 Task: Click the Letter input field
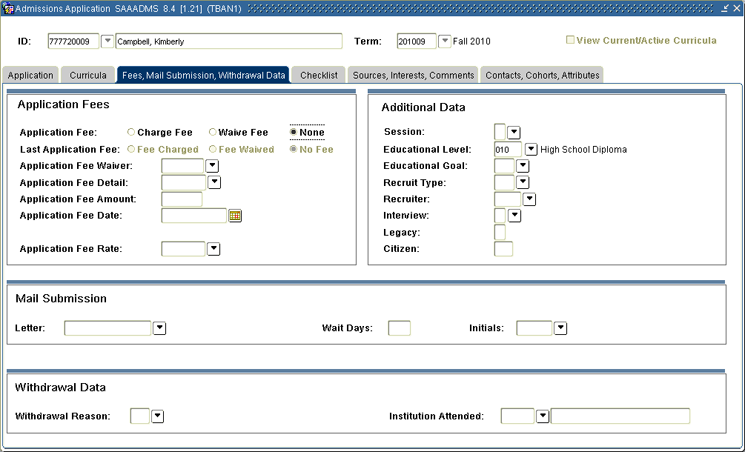coord(107,328)
